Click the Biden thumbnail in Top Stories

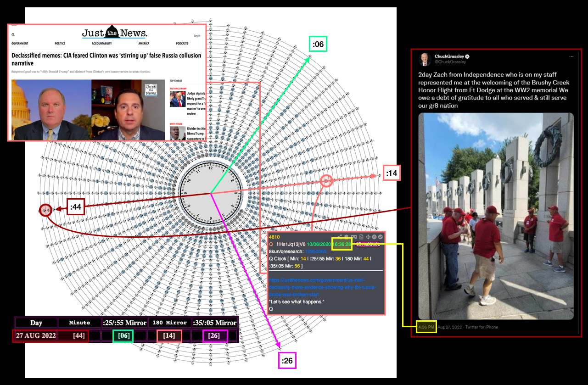(177, 133)
